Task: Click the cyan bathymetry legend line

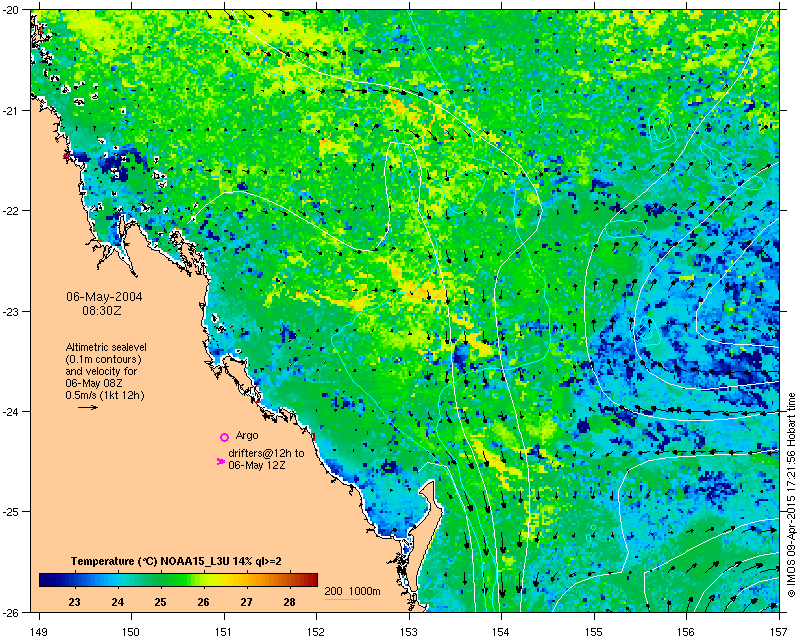Action: [x=342, y=599]
